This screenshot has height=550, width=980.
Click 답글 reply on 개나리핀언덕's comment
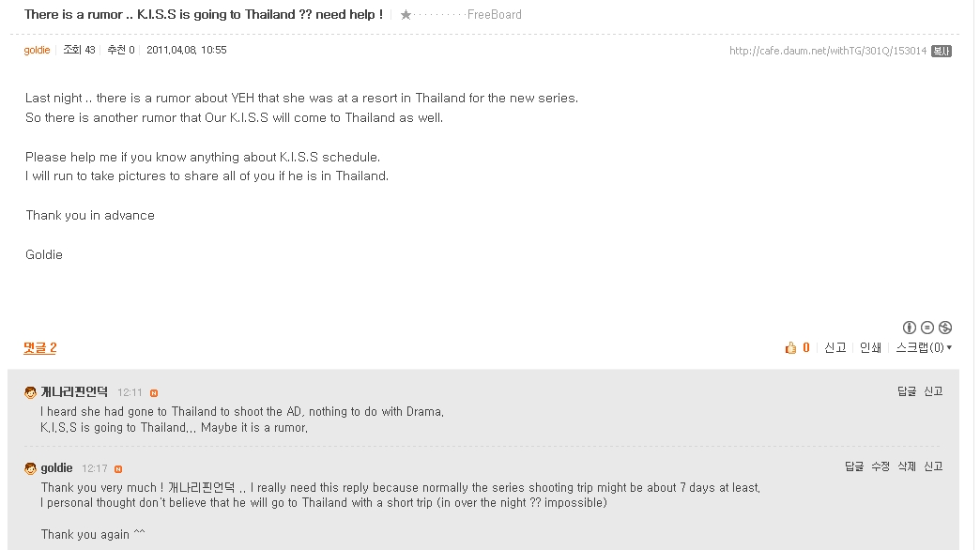(x=907, y=391)
